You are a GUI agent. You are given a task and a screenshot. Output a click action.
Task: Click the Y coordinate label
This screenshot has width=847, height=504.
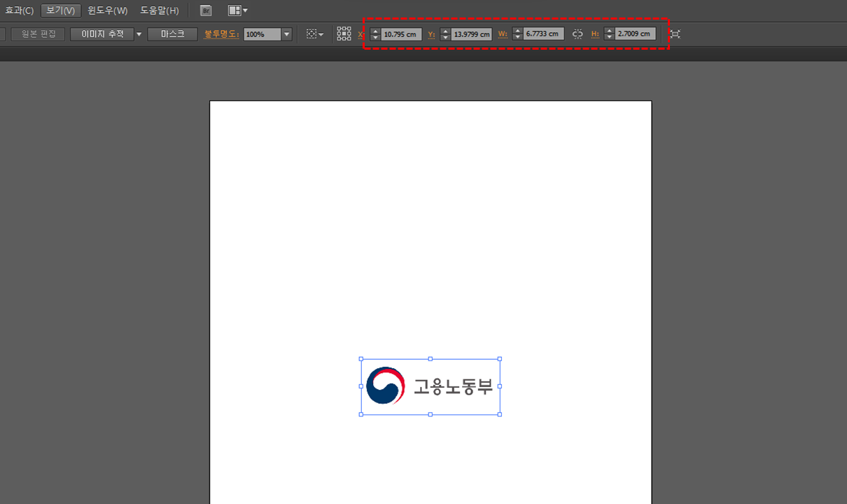[x=432, y=34]
